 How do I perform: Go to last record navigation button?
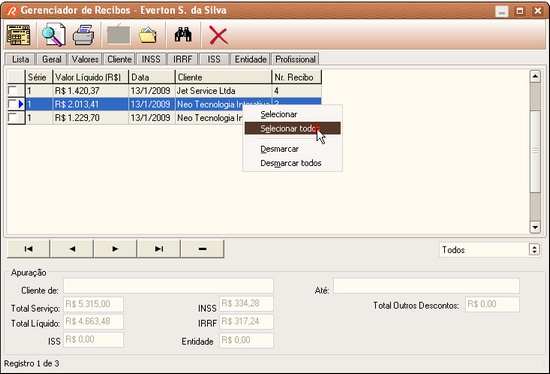tap(159, 249)
